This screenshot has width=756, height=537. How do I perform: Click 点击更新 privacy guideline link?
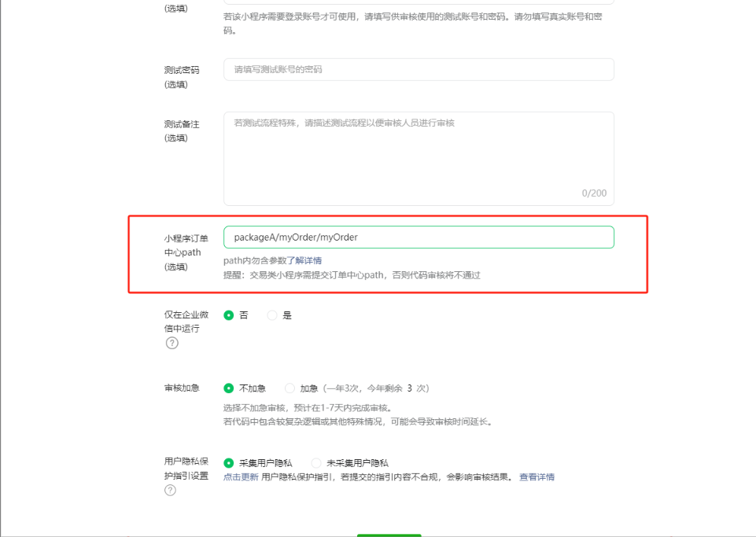[241, 477]
